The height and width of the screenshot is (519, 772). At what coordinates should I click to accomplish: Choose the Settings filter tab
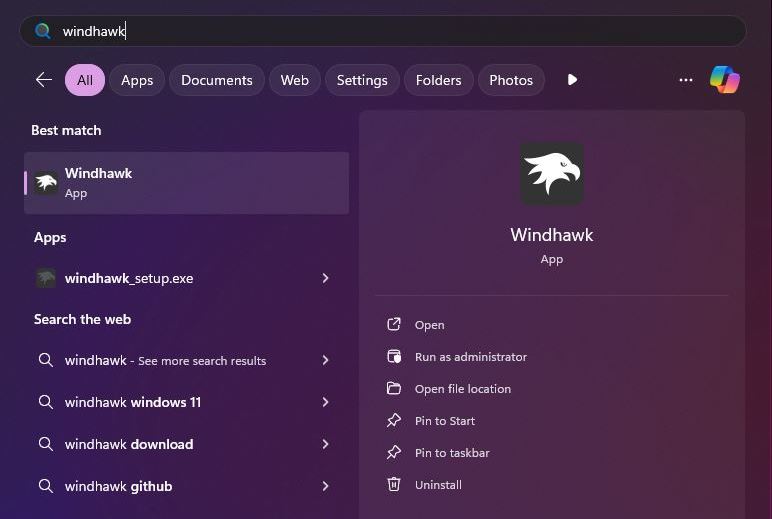coord(362,80)
